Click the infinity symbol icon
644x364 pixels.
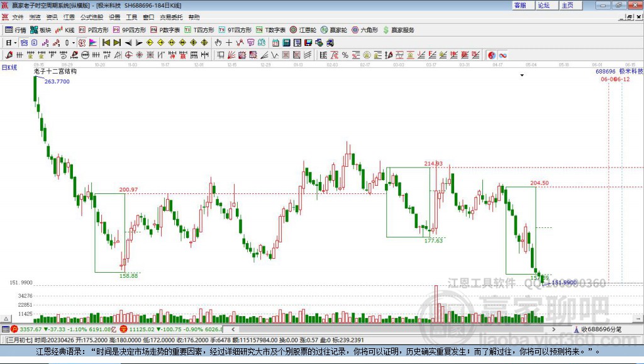503,55
